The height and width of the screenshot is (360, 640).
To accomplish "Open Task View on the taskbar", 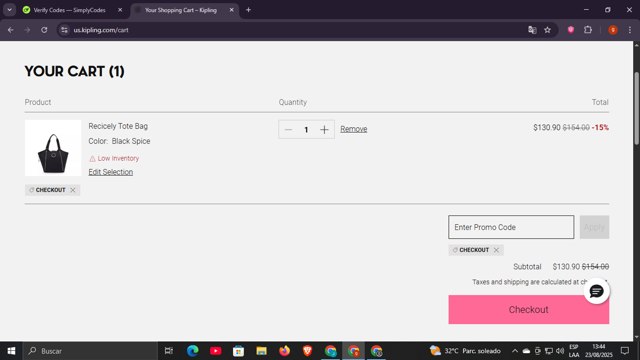I will [x=169, y=351].
